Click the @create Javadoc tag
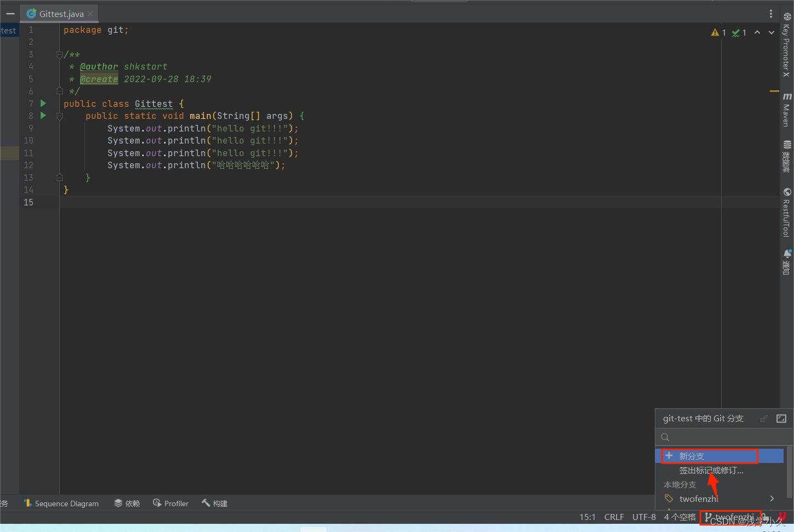794x532 pixels. coord(99,79)
